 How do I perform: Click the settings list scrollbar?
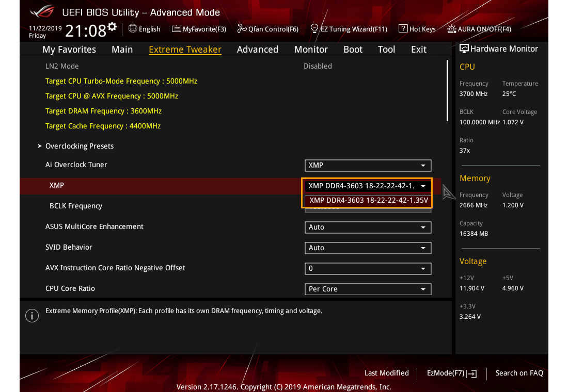tap(447, 90)
